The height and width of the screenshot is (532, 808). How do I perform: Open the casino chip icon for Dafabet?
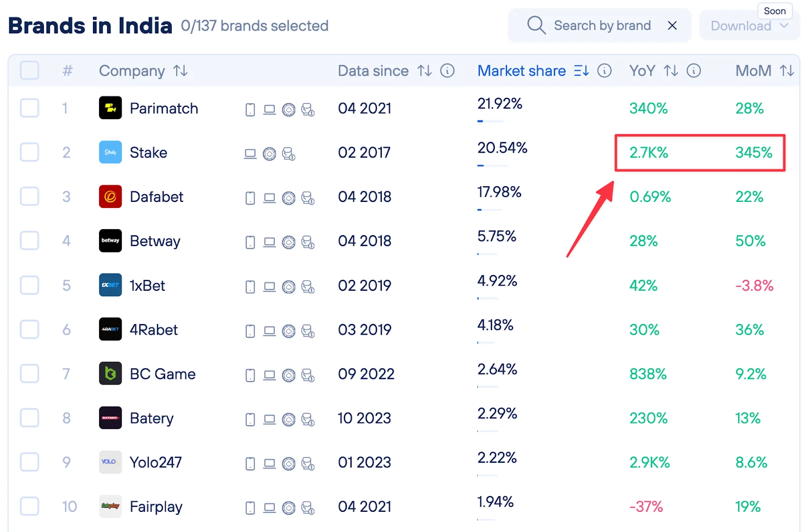click(x=288, y=198)
